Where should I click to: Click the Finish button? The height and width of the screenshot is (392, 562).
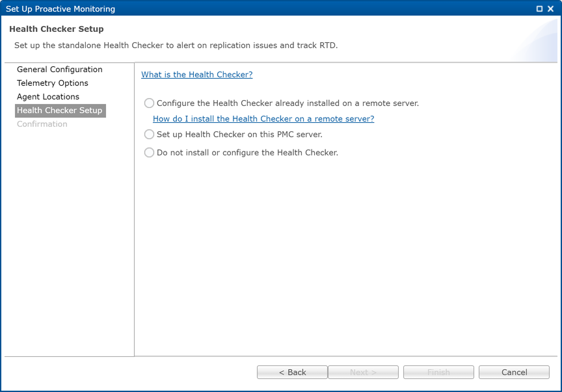[438, 372]
